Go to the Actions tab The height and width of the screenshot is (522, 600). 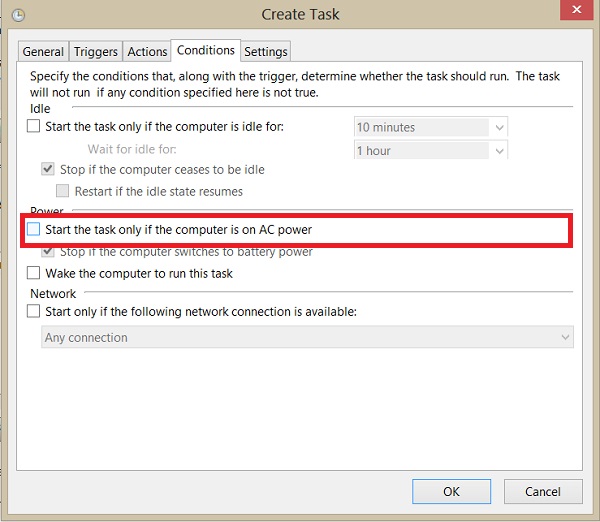(x=147, y=52)
